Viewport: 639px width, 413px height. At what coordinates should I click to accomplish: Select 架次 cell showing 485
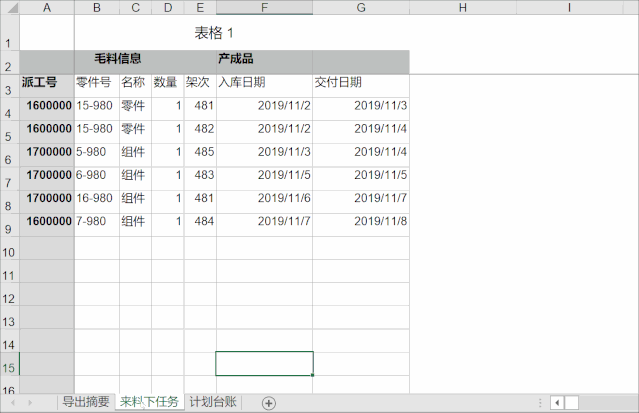coord(200,155)
